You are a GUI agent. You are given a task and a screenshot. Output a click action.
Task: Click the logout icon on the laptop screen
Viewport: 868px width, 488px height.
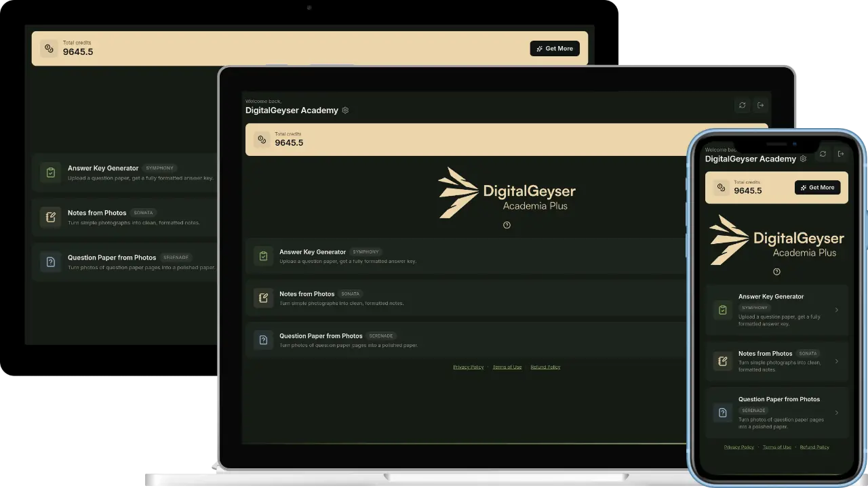pos(760,105)
